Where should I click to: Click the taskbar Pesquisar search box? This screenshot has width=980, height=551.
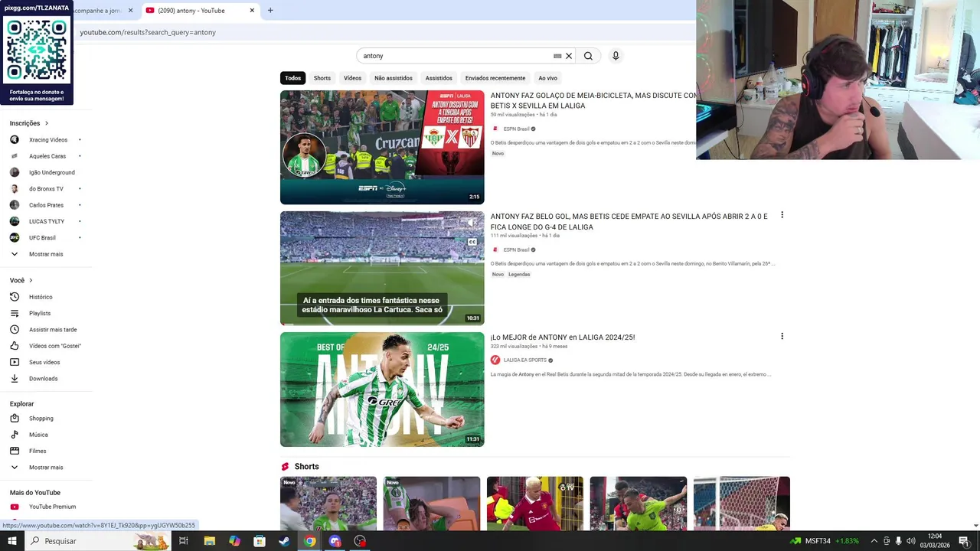(98, 541)
